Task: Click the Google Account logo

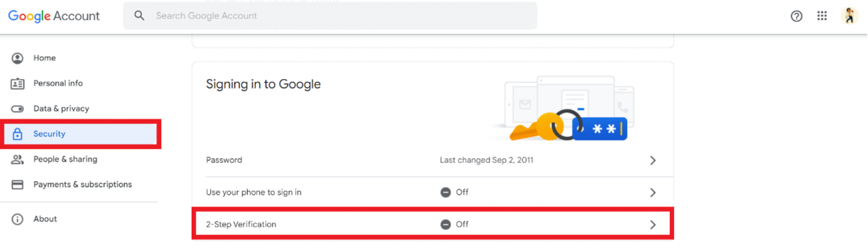Action: (x=54, y=16)
